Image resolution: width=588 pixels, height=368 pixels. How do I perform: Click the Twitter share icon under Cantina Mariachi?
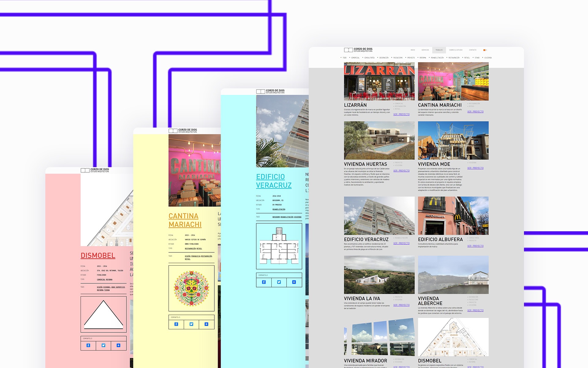tap(191, 324)
